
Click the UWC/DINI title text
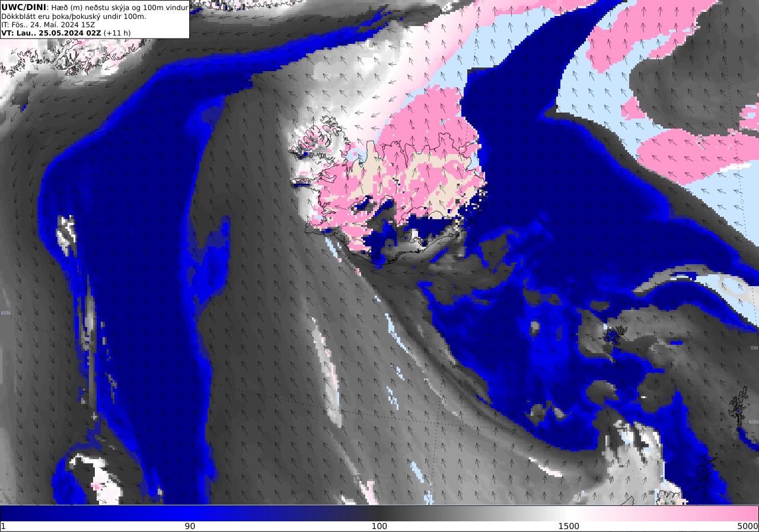24,7
